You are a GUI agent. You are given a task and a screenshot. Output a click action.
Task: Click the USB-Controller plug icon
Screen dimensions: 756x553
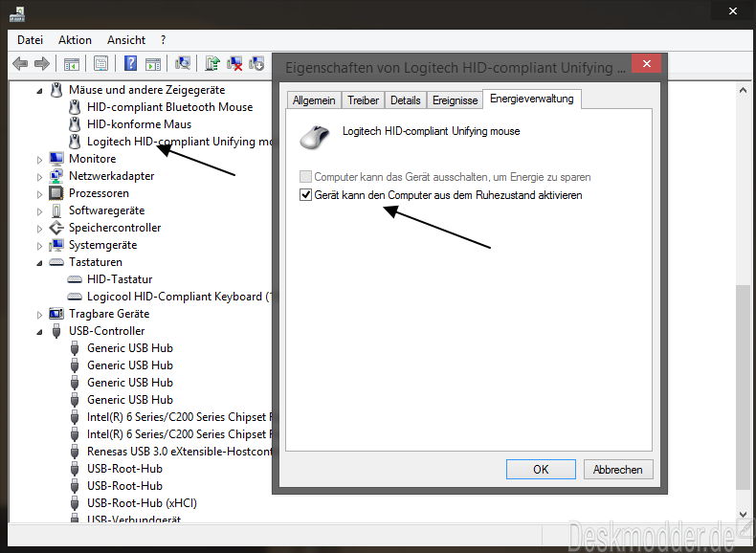click(x=56, y=331)
